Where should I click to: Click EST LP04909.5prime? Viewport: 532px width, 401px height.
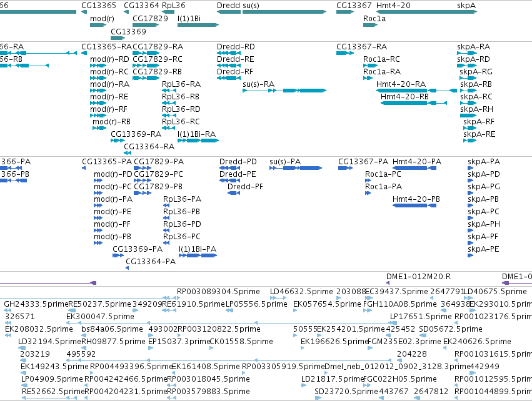tap(52, 379)
